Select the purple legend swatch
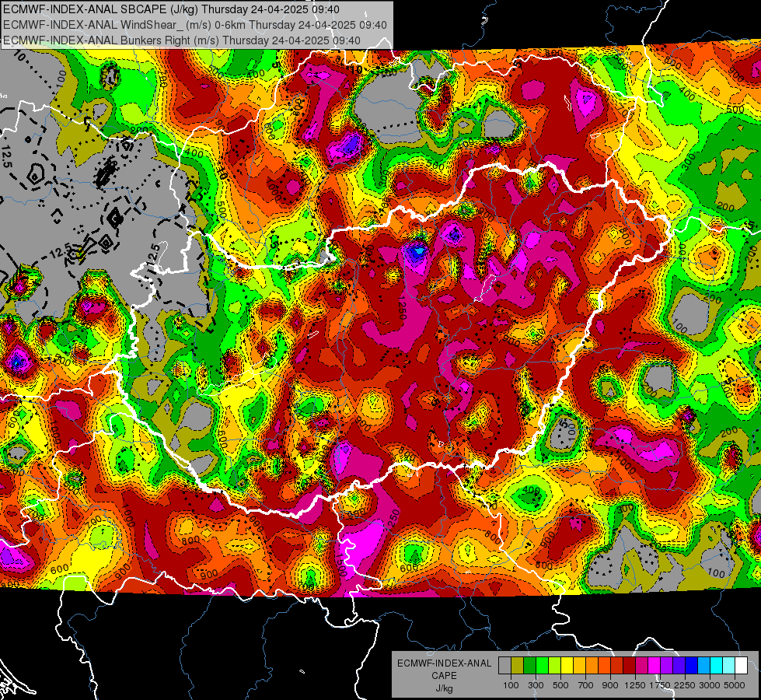The height and width of the screenshot is (700, 761). click(x=667, y=666)
